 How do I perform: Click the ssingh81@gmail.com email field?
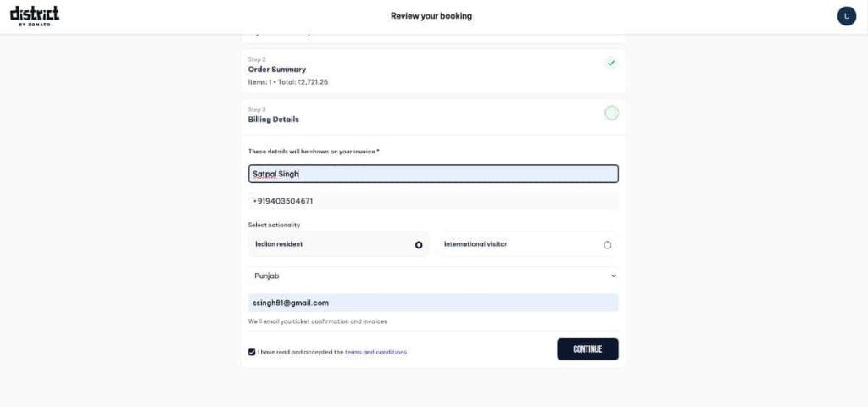tap(432, 303)
